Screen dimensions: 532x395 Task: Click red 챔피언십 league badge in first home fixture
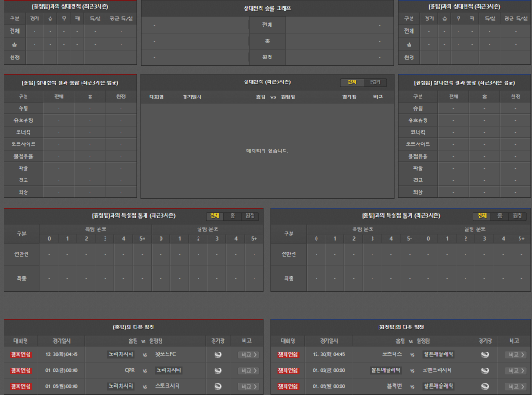pyautogui.click(x=21, y=354)
